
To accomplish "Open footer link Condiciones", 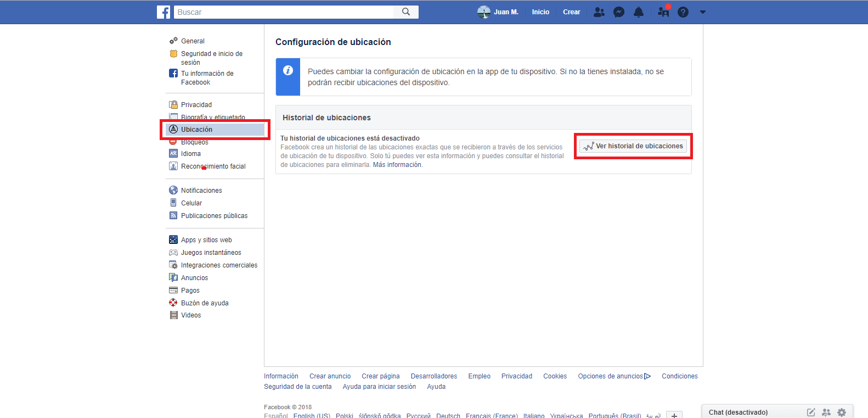I will point(680,376).
